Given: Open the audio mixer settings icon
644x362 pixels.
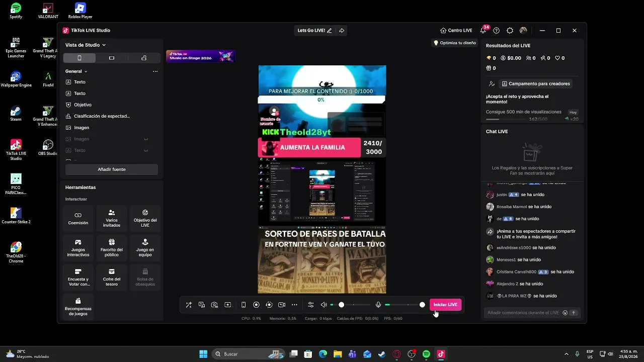Looking at the screenshot, I should (310, 305).
